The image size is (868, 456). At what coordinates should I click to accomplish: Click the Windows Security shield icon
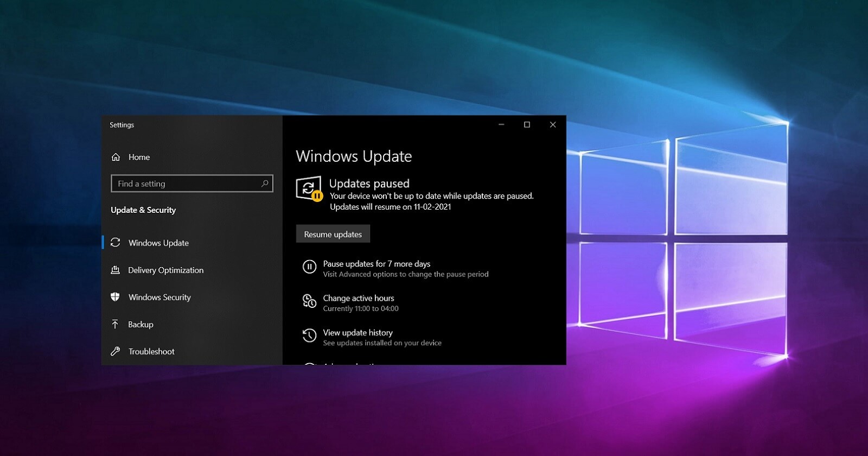(115, 297)
